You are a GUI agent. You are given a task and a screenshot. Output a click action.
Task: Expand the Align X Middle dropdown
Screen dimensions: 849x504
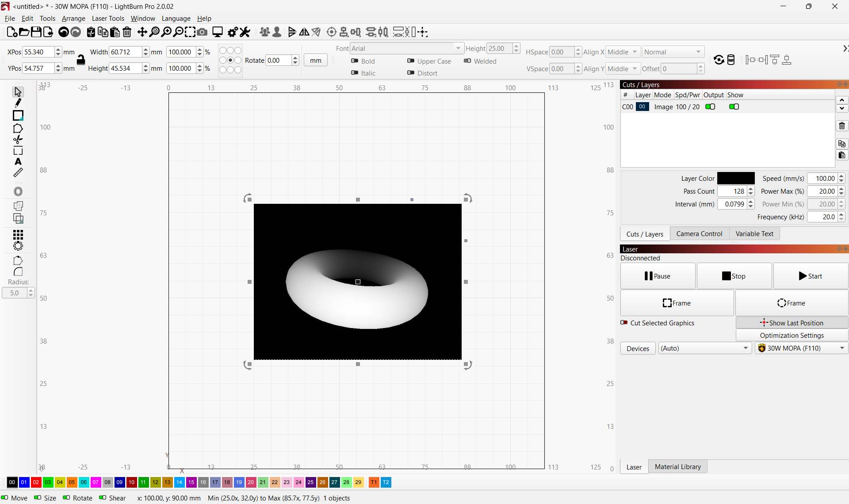tap(623, 52)
